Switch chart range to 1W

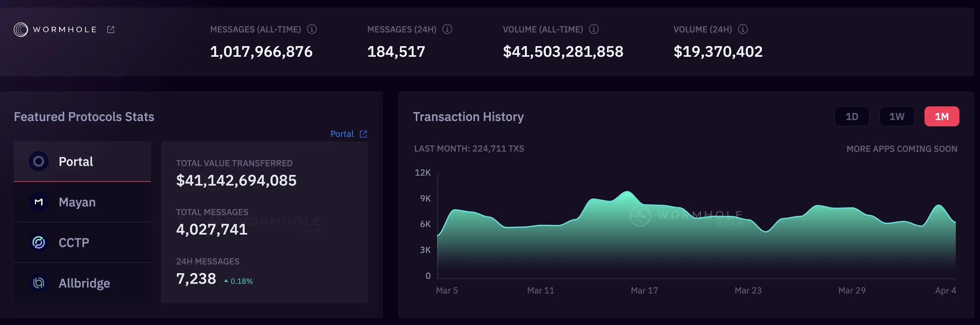pos(897,116)
